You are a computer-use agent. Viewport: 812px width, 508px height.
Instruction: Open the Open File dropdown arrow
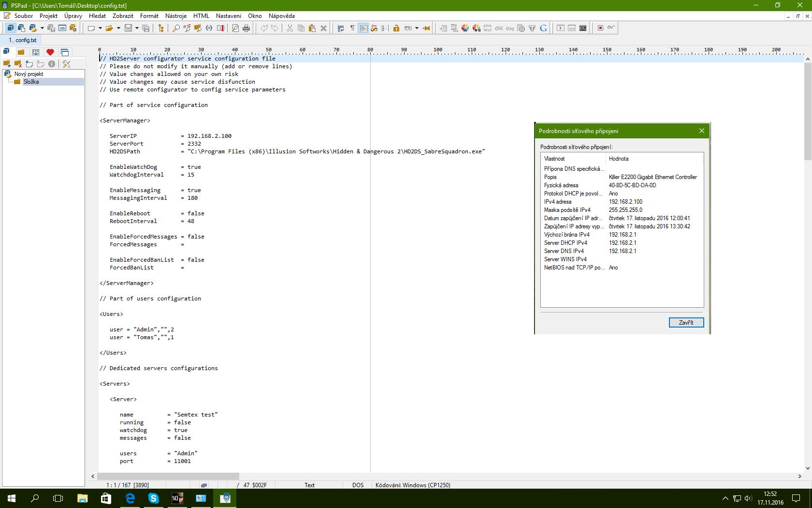point(118,28)
